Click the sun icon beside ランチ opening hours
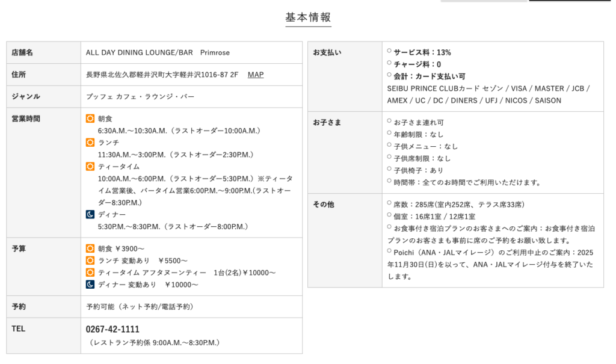The height and width of the screenshot is (364, 616). click(90, 143)
